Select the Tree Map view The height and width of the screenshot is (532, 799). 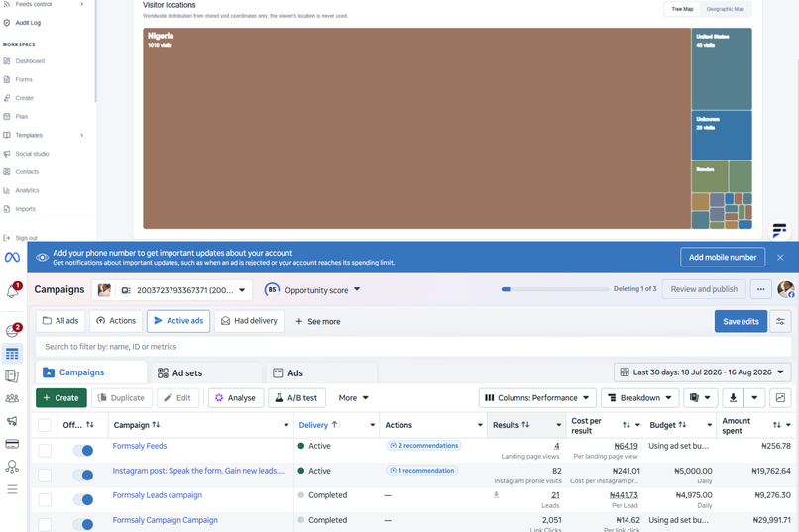tap(682, 9)
